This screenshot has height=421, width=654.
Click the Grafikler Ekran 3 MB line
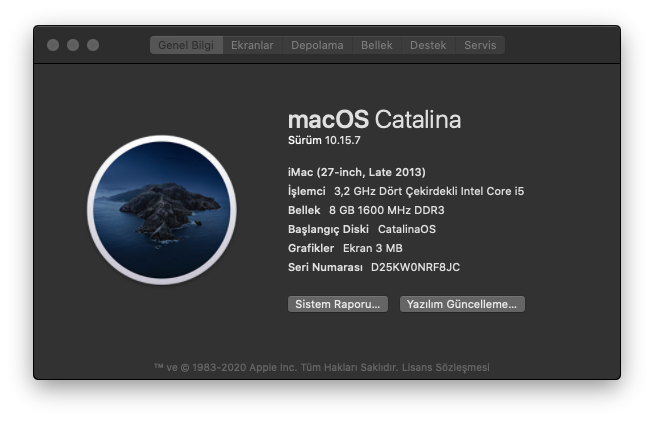pyautogui.click(x=345, y=248)
